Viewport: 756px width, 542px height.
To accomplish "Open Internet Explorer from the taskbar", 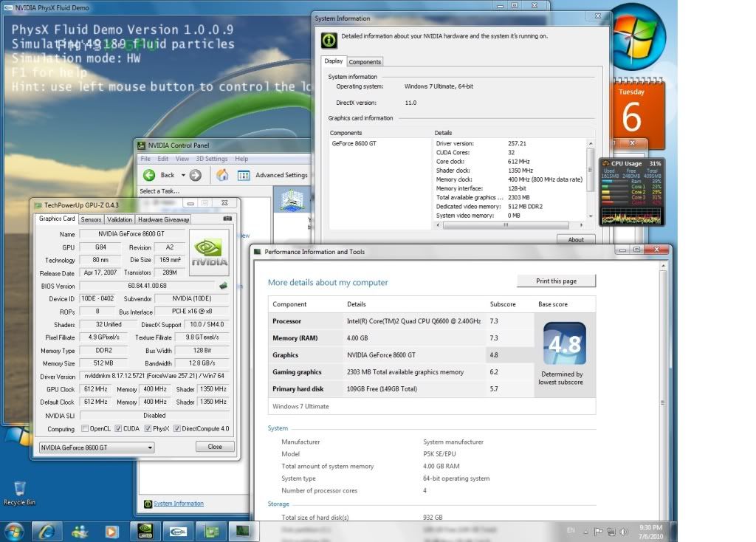I will pos(46,530).
